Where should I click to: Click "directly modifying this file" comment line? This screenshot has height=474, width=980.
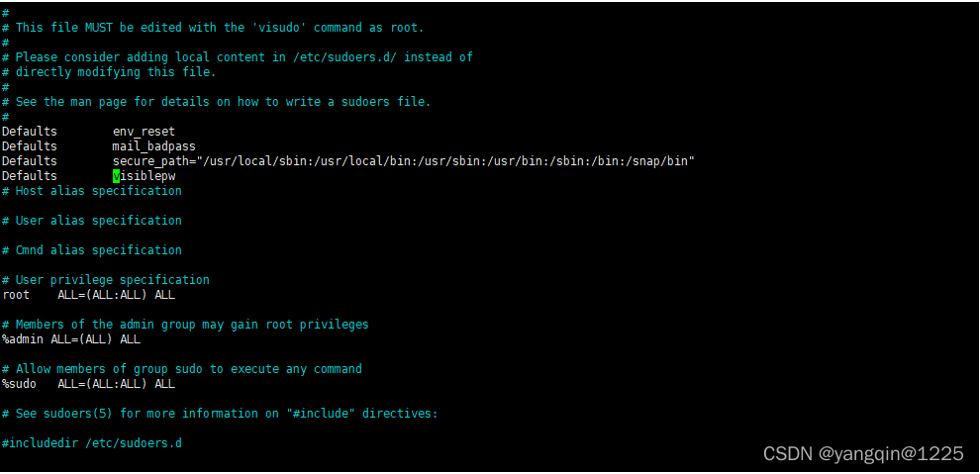pos(109,72)
